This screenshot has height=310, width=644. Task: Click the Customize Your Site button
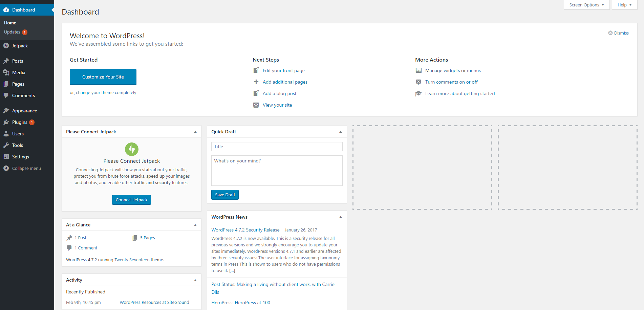tap(103, 77)
